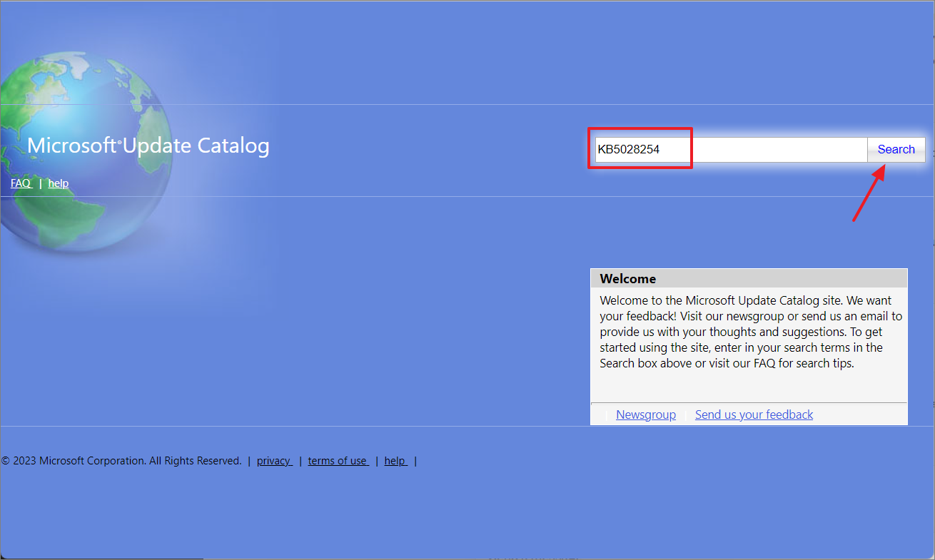Screen dimensions: 935x560
Task: Click the registered trademark symbol after Microsoft
Action: point(120,142)
